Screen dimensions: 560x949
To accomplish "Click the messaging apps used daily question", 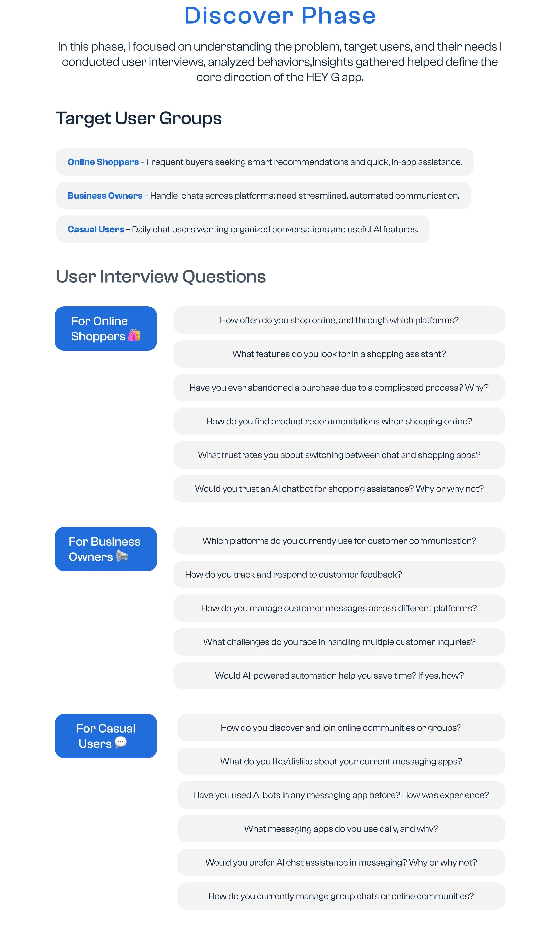I will tap(341, 829).
